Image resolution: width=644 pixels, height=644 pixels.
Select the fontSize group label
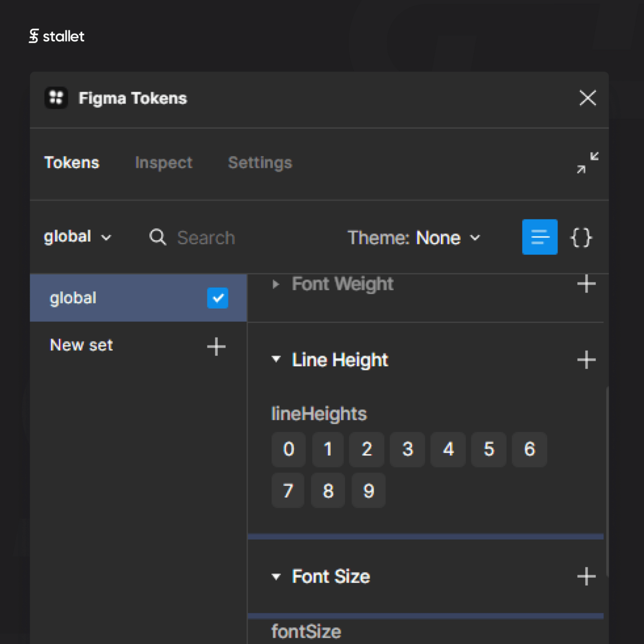306,632
